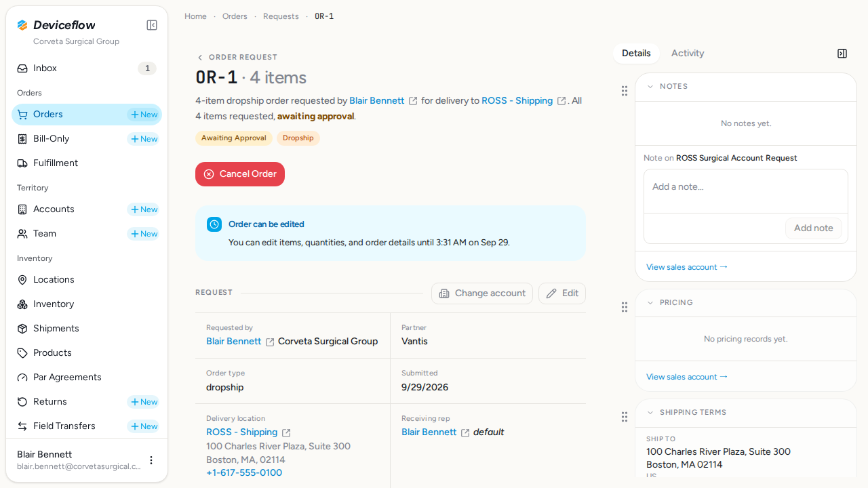Go to Fulfillment section
The image size is (868, 488).
(87, 163)
